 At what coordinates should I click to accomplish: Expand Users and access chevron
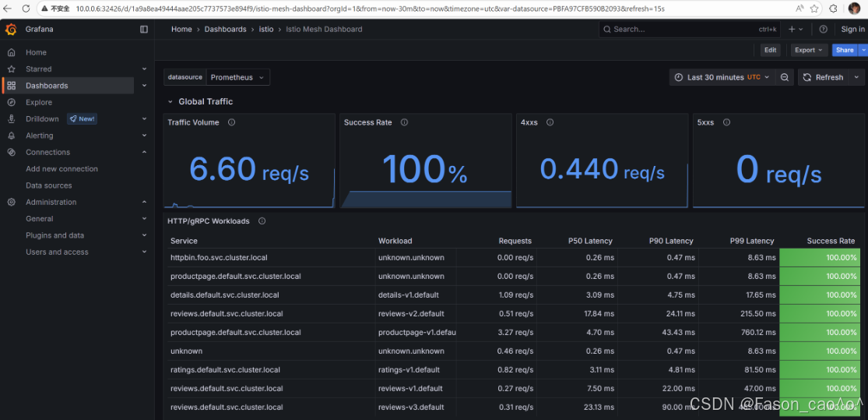145,252
